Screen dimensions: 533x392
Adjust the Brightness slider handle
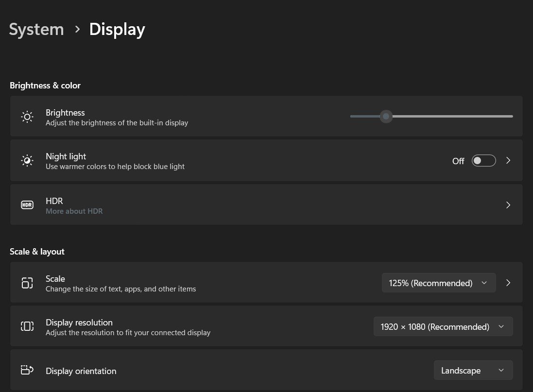click(386, 116)
